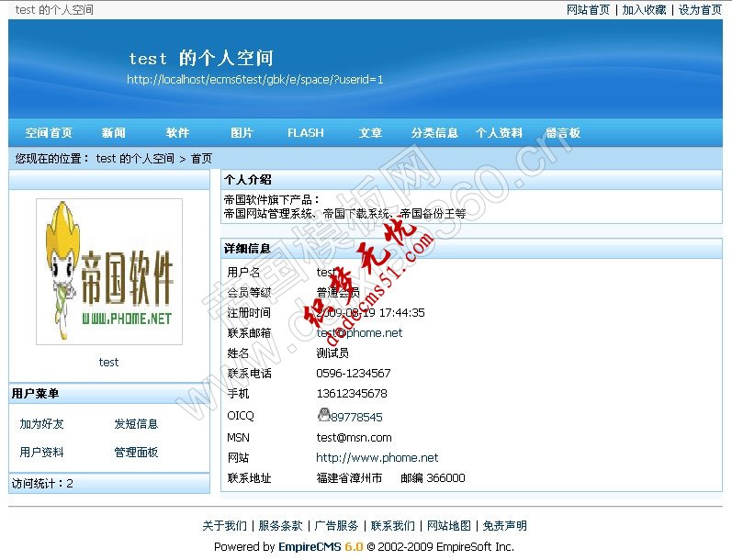Open 管理面板 in the user menu
This screenshot has height=560, width=732.
point(136,453)
